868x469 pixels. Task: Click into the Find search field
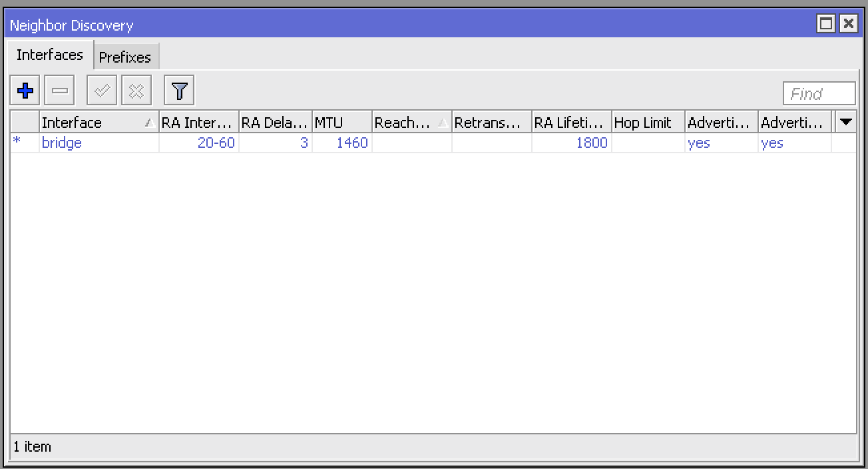819,94
